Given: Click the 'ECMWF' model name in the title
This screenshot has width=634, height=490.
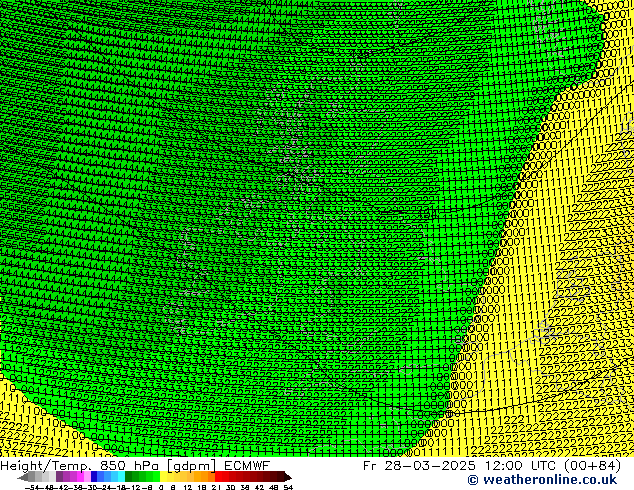Looking at the screenshot, I should tap(247, 466).
